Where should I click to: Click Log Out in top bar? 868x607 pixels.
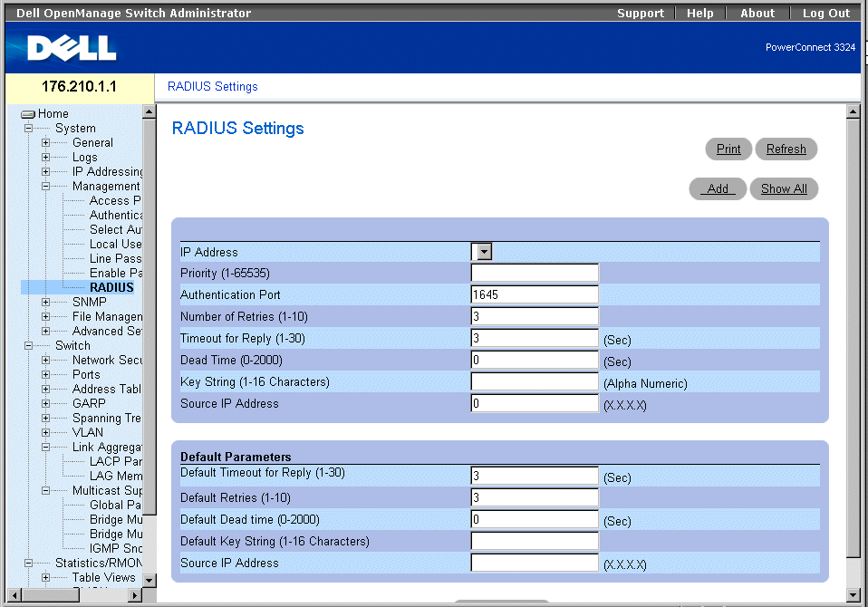pyautogui.click(x=826, y=14)
